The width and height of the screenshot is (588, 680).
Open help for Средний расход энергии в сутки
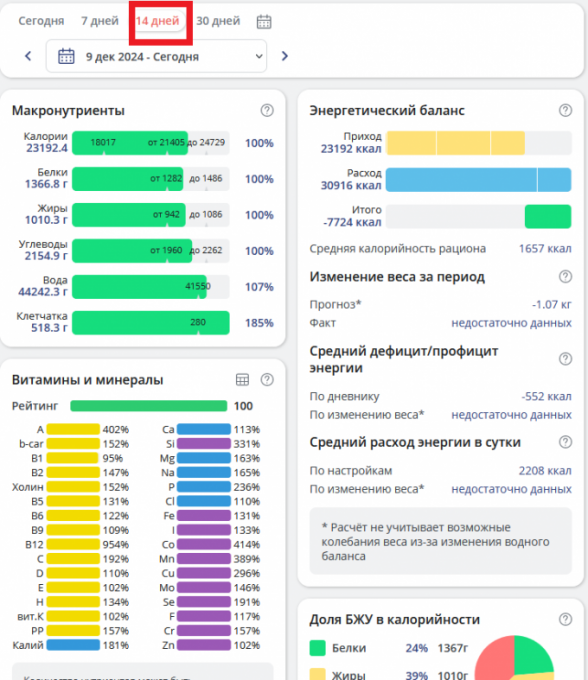click(x=565, y=442)
